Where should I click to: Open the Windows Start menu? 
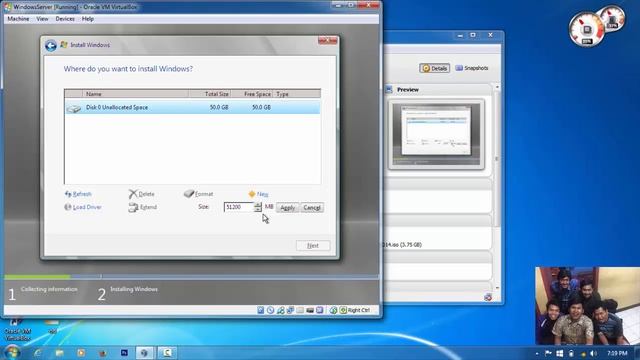click(12, 353)
